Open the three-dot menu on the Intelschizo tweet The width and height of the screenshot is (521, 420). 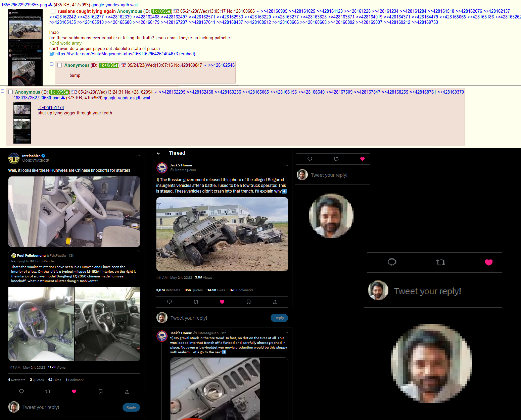[138, 156]
